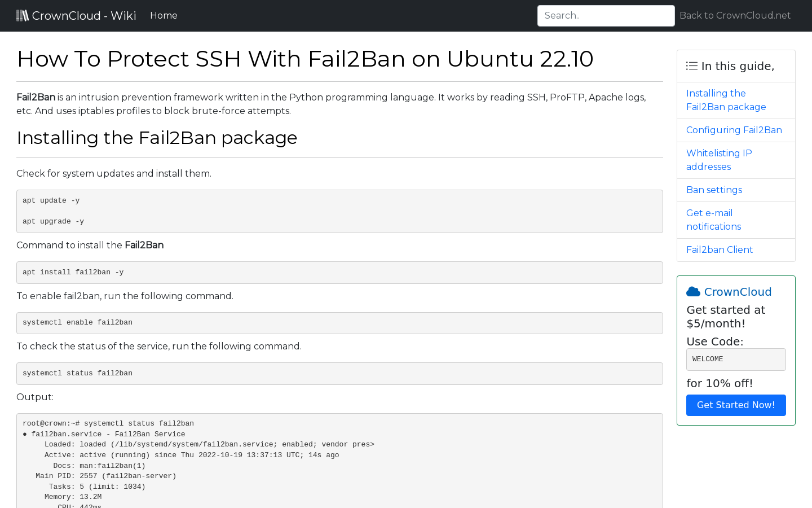
Task: Click the list icon beside 'In this guide'
Action: pyautogui.click(x=691, y=65)
